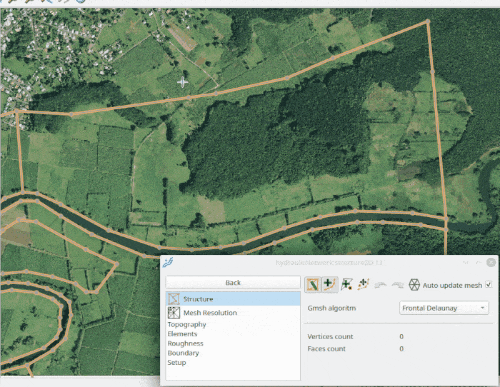The width and height of the screenshot is (500, 387).
Task: Select the add vertices tool icon
Action: (363, 285)
